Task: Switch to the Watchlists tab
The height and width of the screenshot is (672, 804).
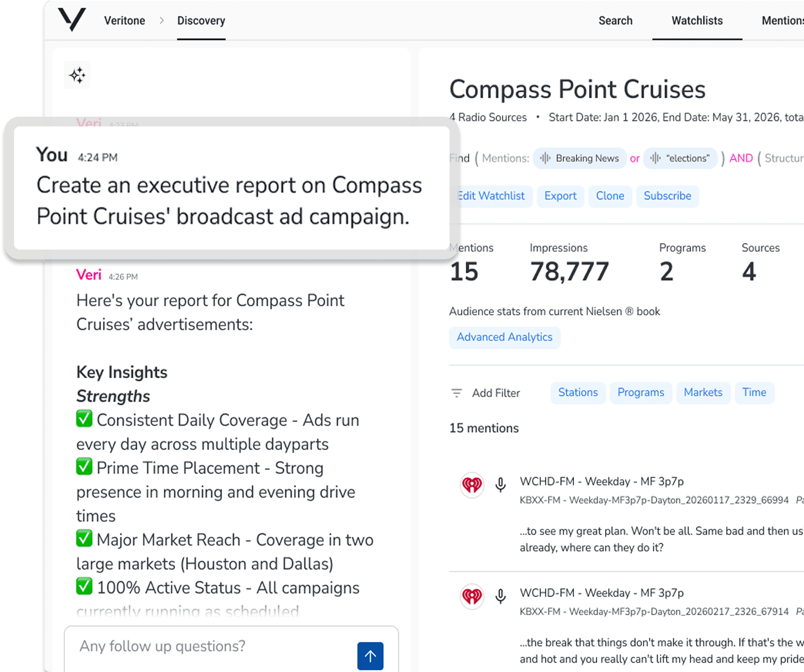Action: click(697, 21)
